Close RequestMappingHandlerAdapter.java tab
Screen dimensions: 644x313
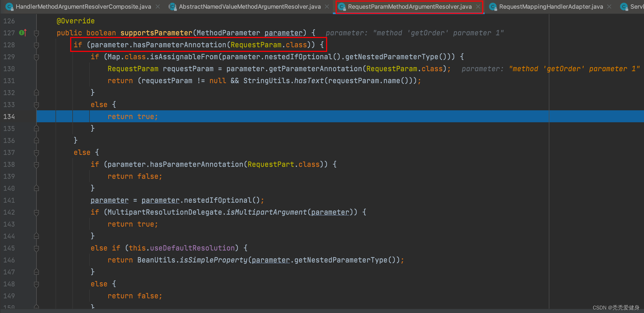609,7
